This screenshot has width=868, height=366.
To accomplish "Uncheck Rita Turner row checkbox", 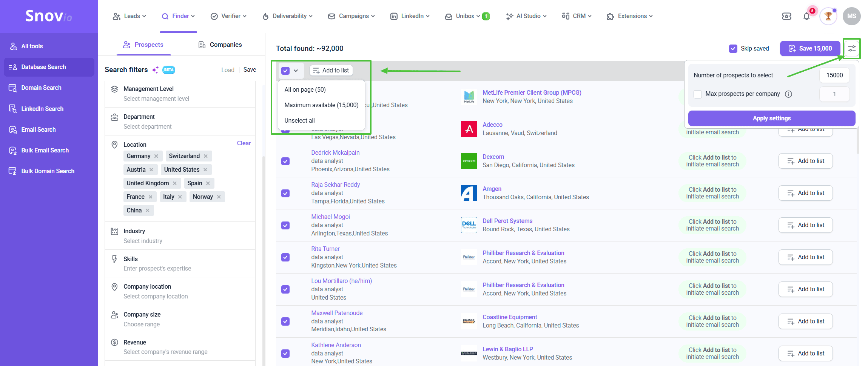I will (285, 257).
